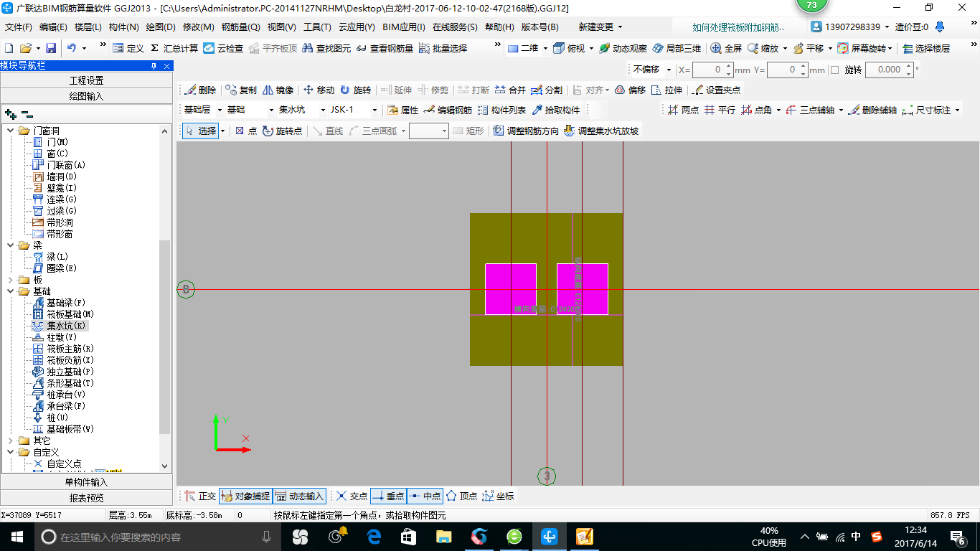980x551 pixels.
Task: Click 平行 parallel axis tool
Action: pos(720,110)
